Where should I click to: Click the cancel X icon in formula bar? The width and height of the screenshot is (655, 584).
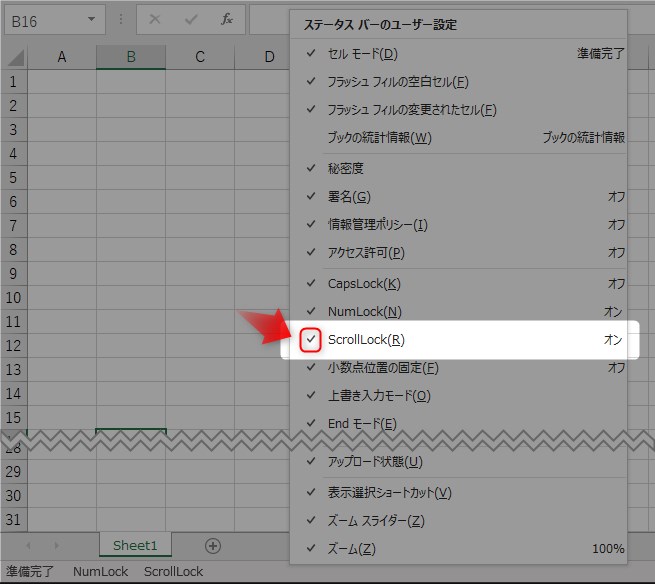click(154, 19)
